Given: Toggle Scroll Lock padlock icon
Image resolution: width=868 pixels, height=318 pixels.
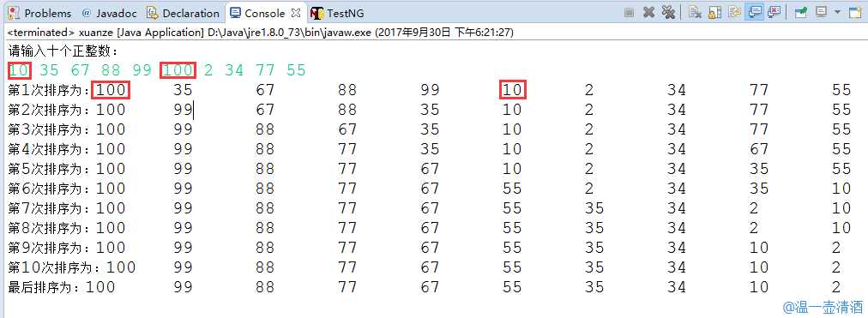Looking at the screenshot, I should coord(714,13).
